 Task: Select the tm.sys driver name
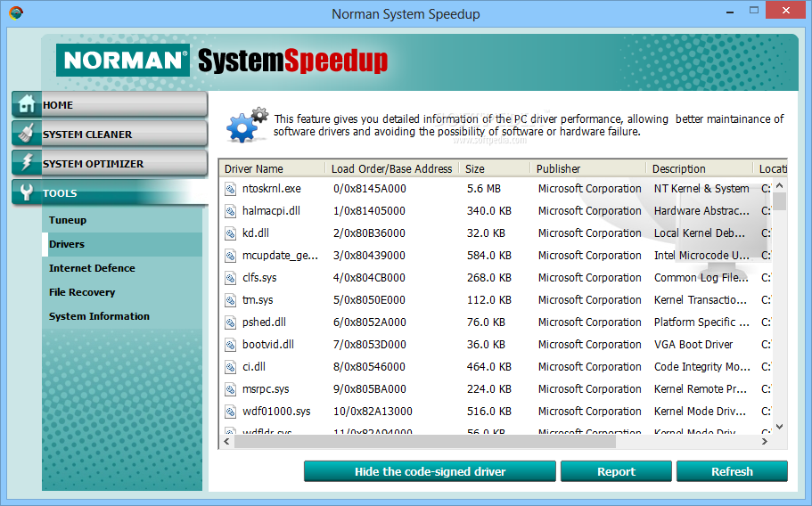(258, 300)
